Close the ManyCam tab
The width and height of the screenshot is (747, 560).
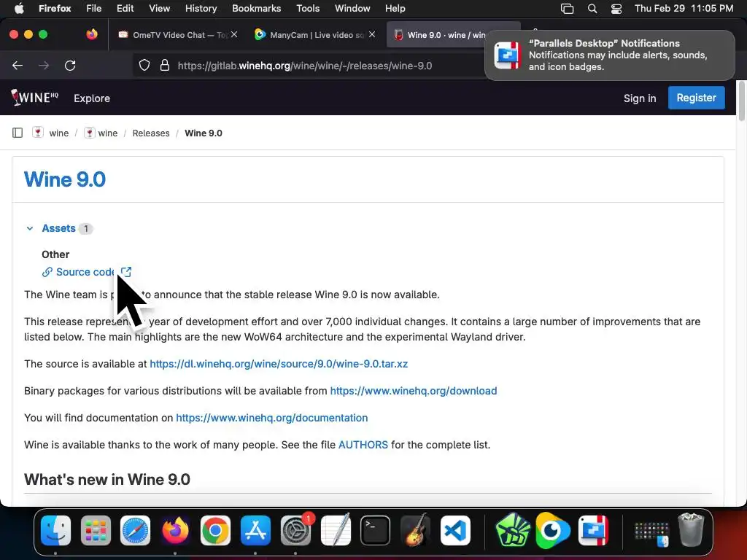372,34
